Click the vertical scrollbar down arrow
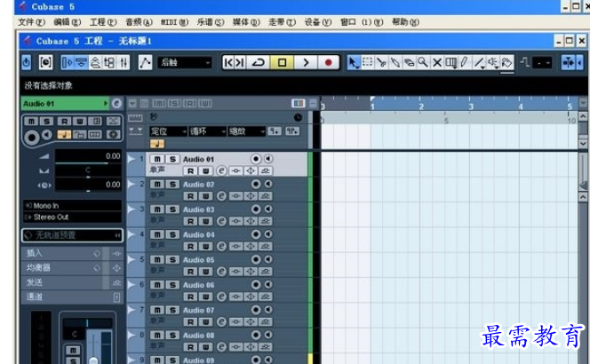 [x=583, y=143]
